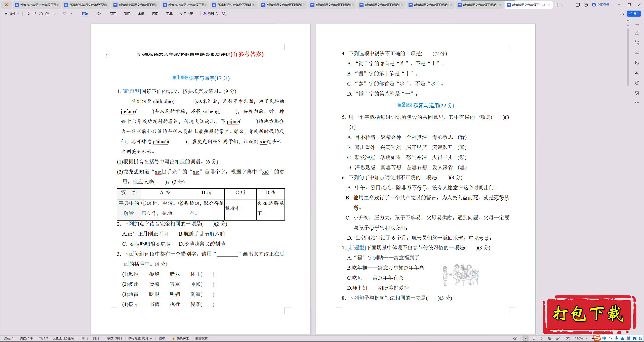Open the IME toolbox grid icon
Viewport: 644px width, 342px height.
click(641, 338)
